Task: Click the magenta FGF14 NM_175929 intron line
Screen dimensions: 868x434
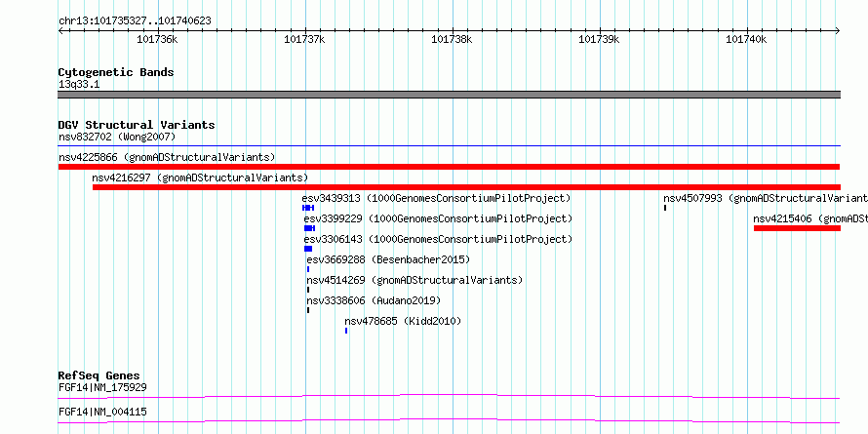Action: [449, 396]
